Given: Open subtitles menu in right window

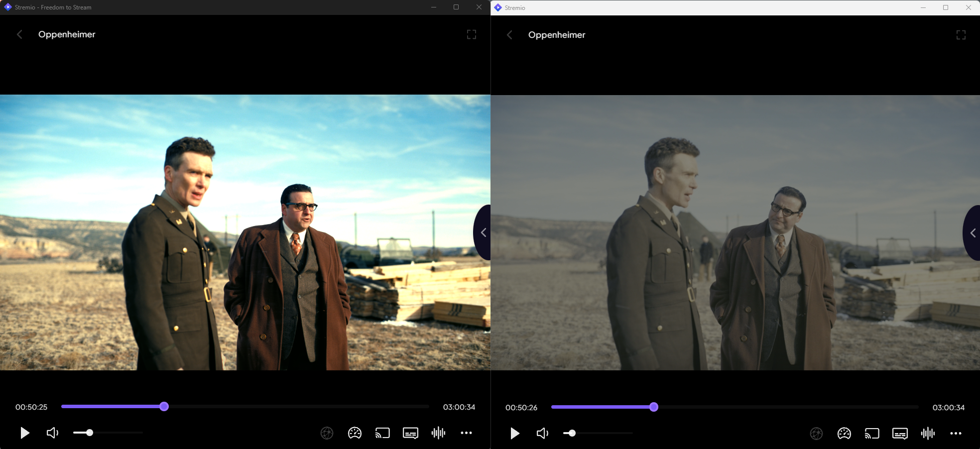Looking at the screenshot, I should click(x=900, y=434).
